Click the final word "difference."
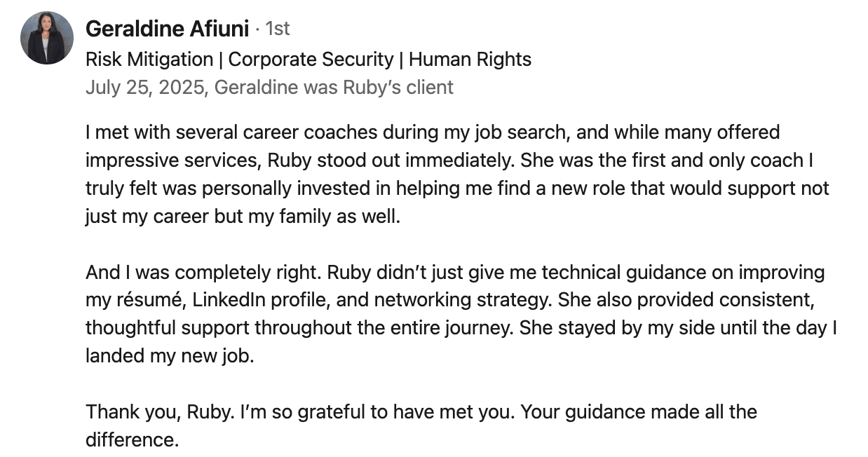 tap(133, 440)
